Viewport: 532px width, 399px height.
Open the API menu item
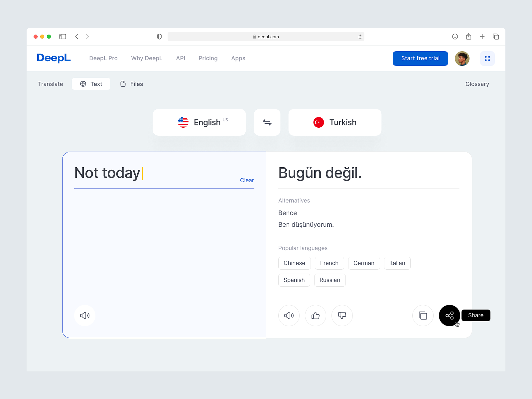(x=181, y=58)
